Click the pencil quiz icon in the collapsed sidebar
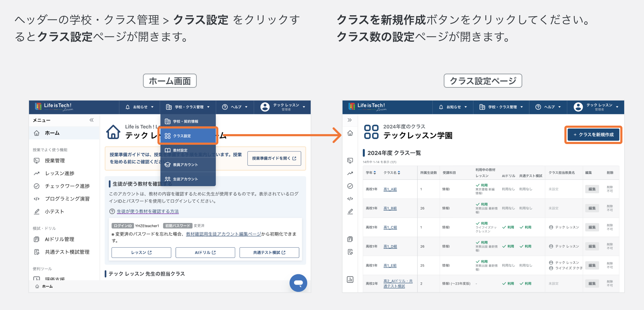 (350, 212)
